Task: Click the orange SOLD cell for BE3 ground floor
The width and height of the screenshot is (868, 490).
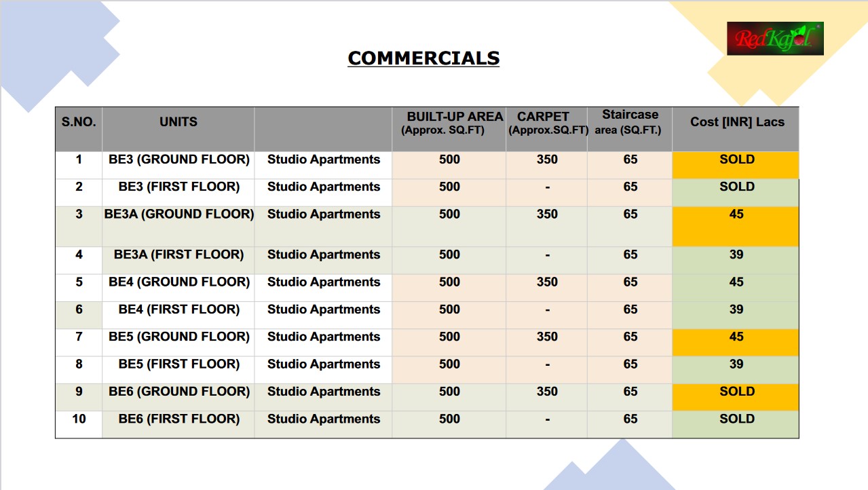Action: click(736, 159)
